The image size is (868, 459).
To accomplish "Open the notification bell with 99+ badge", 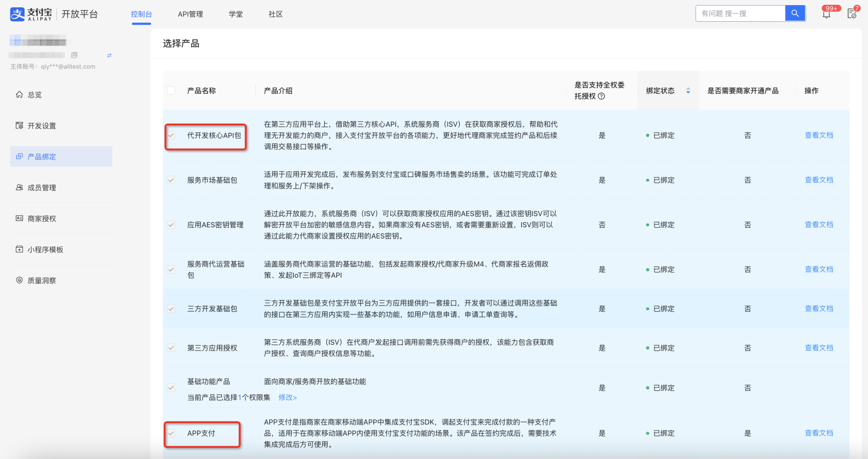I will click(826, 14).
